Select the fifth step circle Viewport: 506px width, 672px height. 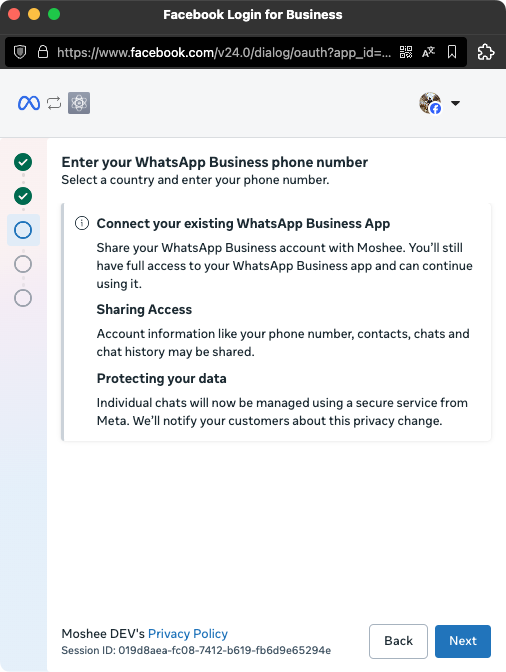click(23, 298)
